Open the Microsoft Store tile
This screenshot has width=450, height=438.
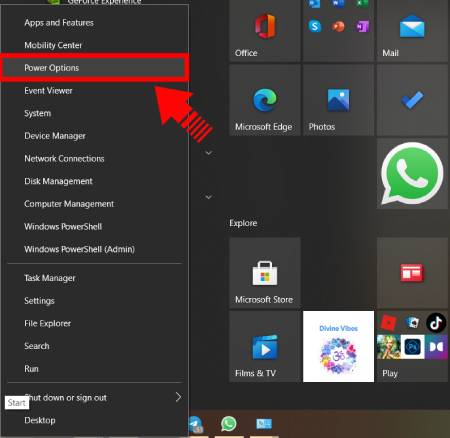(x=265, y=273)
